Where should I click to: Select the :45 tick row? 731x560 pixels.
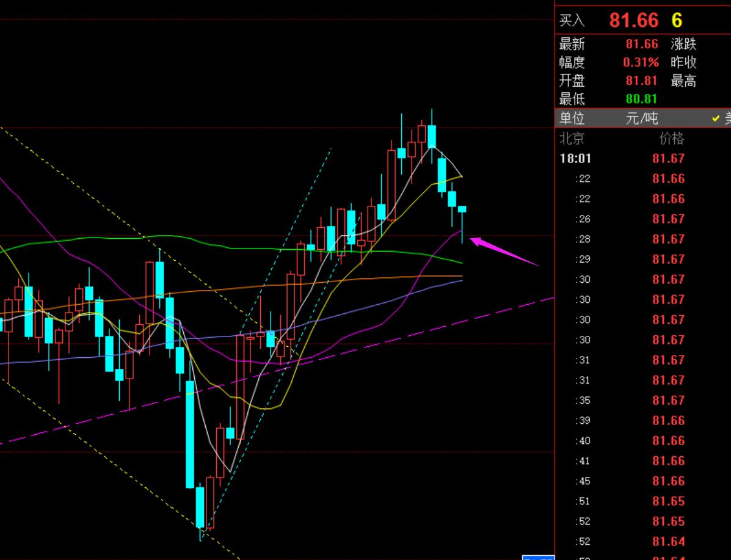tap(643, 481)
